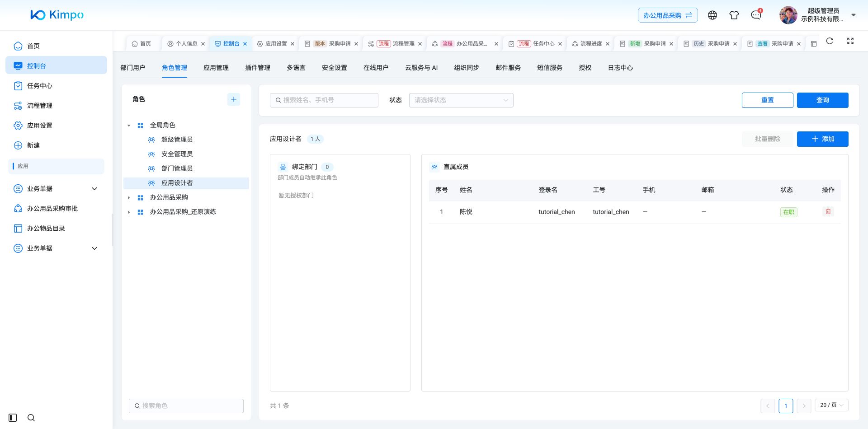The image size is (868, 429).
Task: Expand the 办公用品采购 role group
Action: pyautogui.click(x=129, y=198)
